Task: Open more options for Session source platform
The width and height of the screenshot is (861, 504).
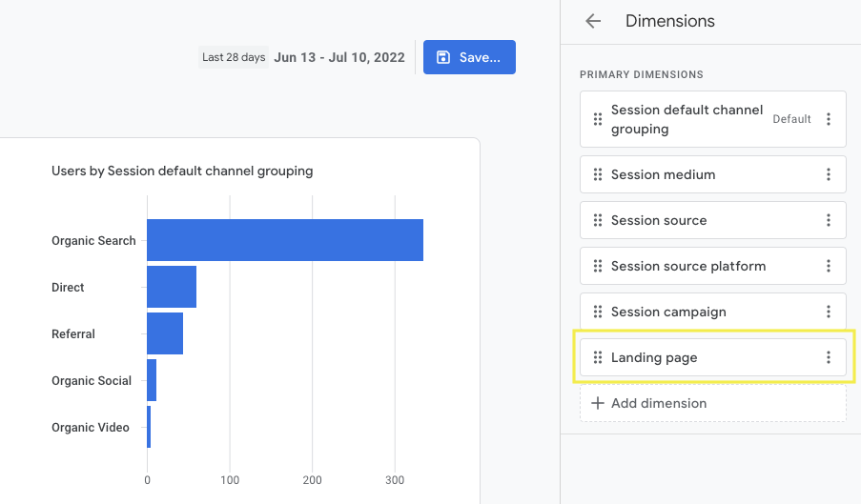Action: point(828,266)
